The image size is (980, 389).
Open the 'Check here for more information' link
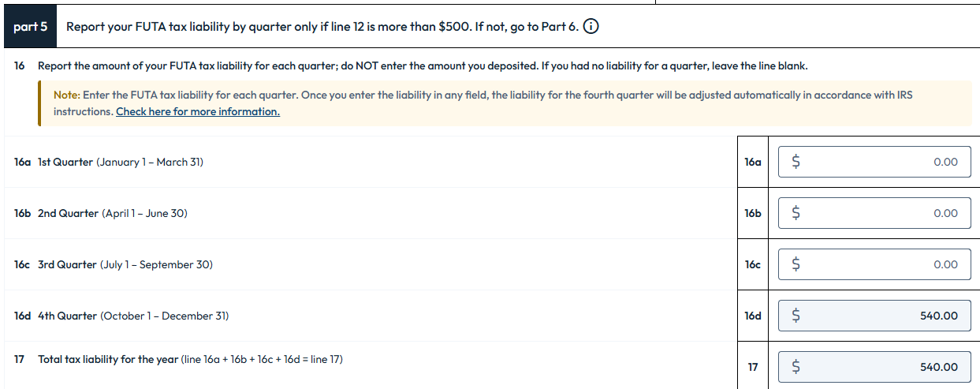[197, 111]
